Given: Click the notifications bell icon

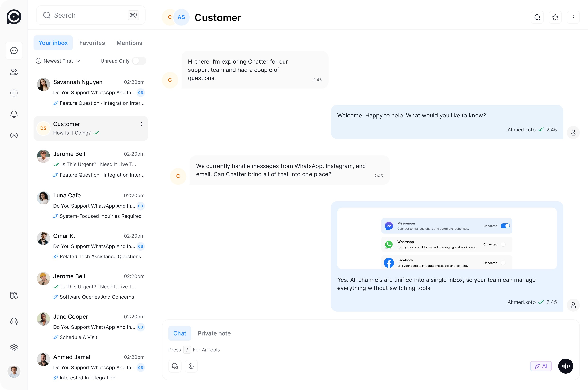Looking at the screenshot, I should coord(14,114).
